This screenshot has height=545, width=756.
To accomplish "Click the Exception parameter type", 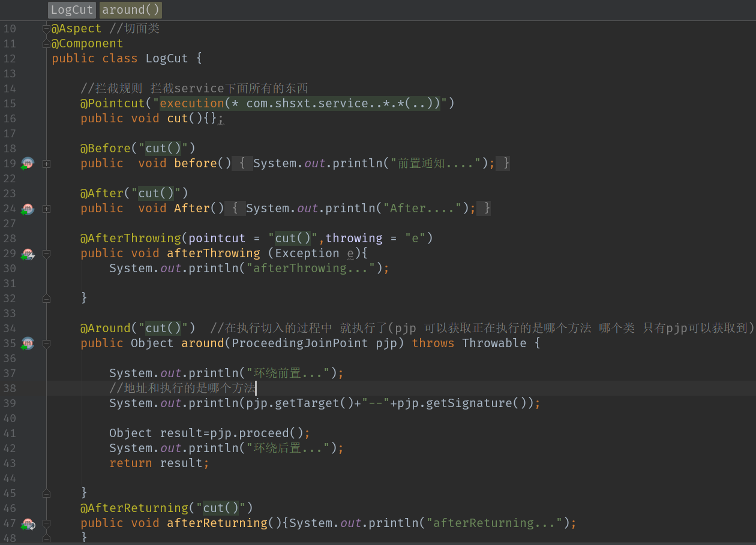I will point(307,253).
